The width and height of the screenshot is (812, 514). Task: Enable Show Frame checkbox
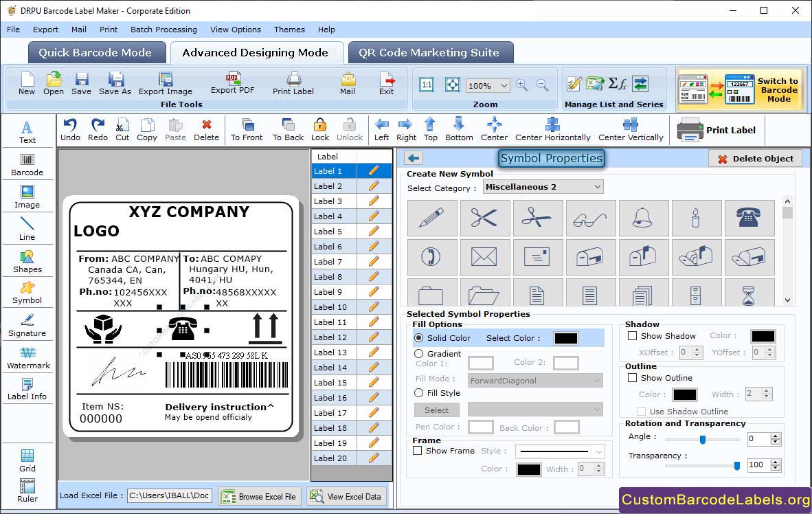(x=418, y=451)
